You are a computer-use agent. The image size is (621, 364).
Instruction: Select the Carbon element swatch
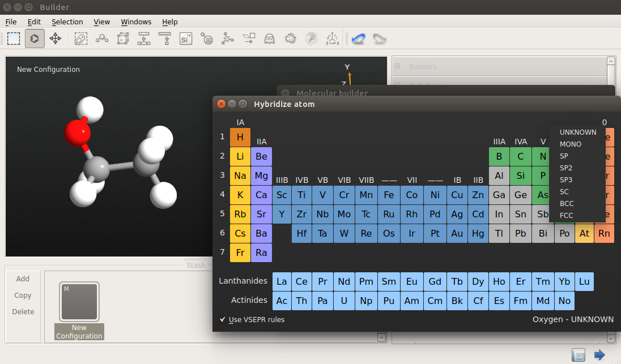521,156
